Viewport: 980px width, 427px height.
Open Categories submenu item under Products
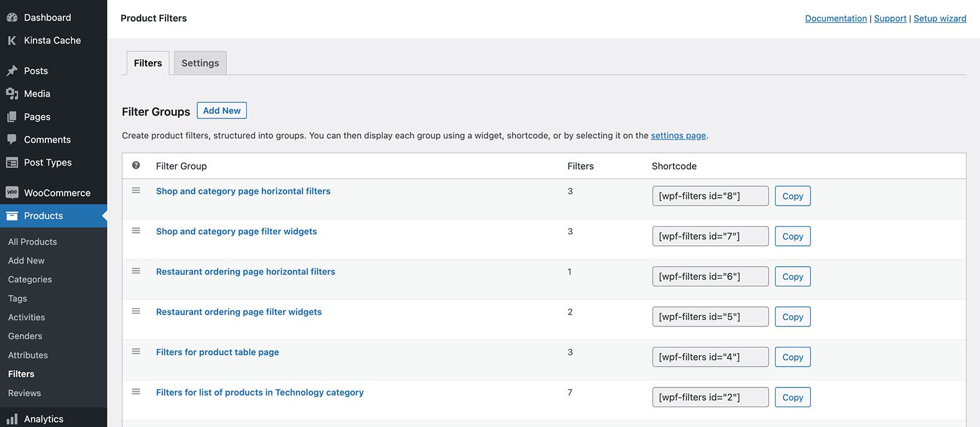(x=30, y=279)
